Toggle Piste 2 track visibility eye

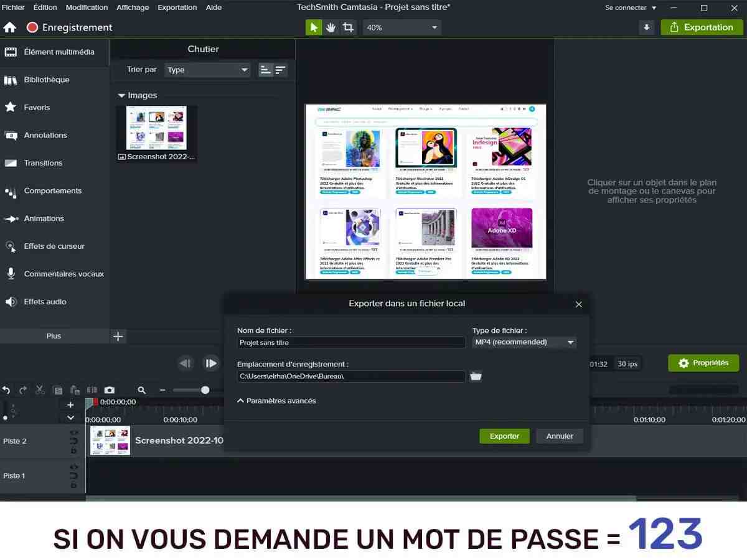pos(73,432)
